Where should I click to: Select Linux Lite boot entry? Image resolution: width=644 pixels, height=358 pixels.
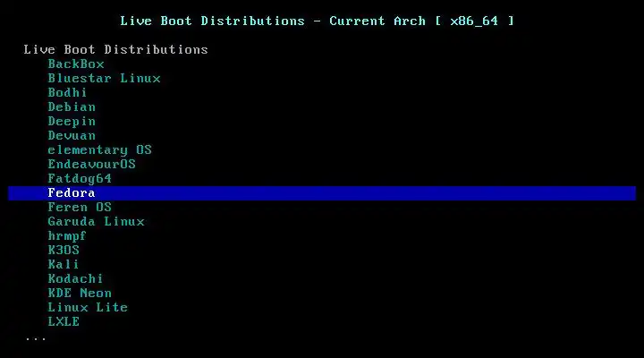88,308
